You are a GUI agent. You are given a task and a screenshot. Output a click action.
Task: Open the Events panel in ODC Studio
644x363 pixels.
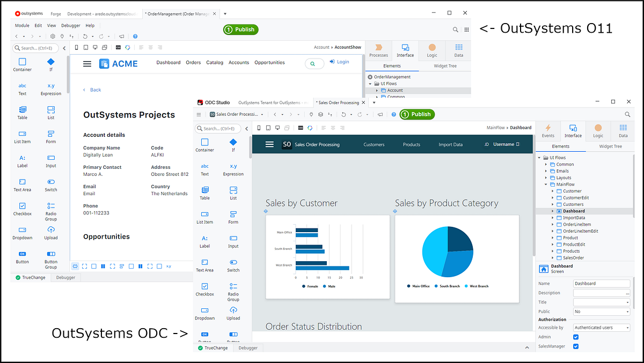(548, 130)
